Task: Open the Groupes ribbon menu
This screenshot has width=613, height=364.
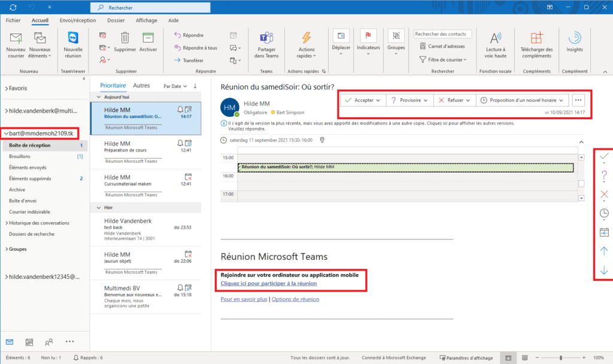Action: pos(396,42)
